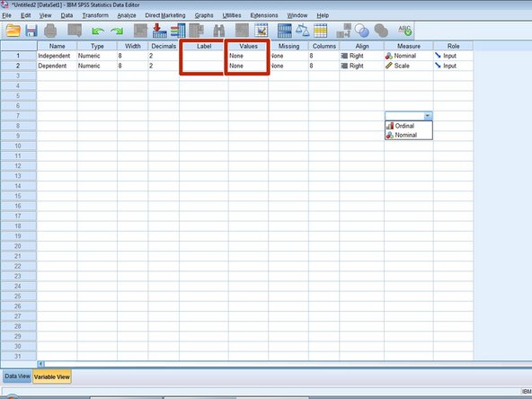Click the Print toolbar icon
The width and height of the screenshot is (532, 399).
pos(50,31)
